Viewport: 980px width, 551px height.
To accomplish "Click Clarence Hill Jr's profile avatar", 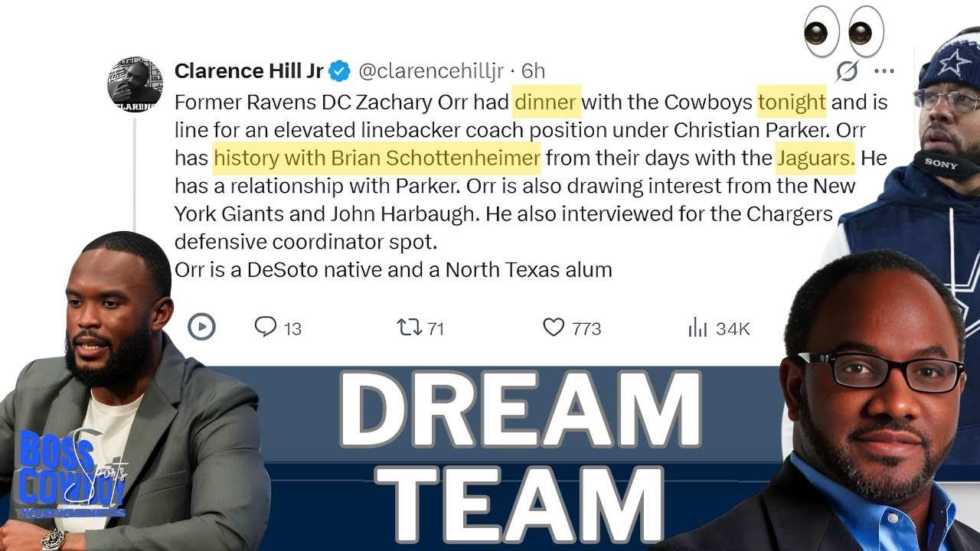I will [x=135, y=84].
